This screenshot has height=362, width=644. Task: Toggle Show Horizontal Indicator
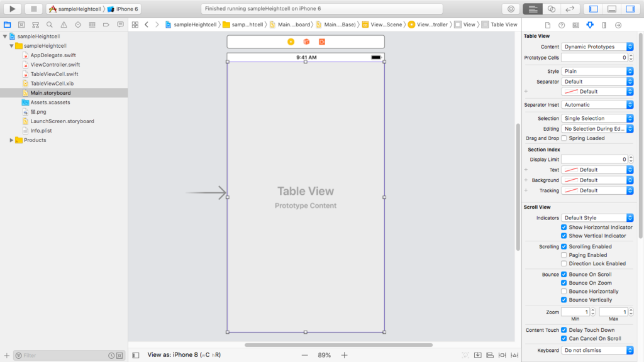tap(564, 228)
